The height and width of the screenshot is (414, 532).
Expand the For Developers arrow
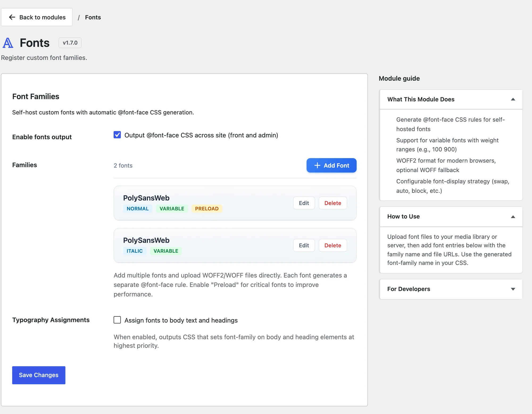pos(513,289)
